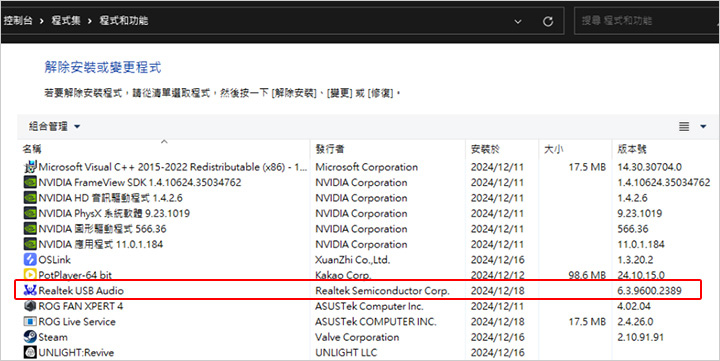Click the Steam program icon
The height and width of the screenshot is (361, 720).
coord(30,337)
